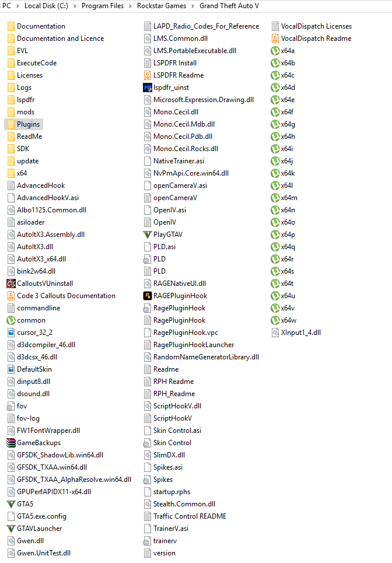Select the x64 folder
392x563 pixels.
17,173
